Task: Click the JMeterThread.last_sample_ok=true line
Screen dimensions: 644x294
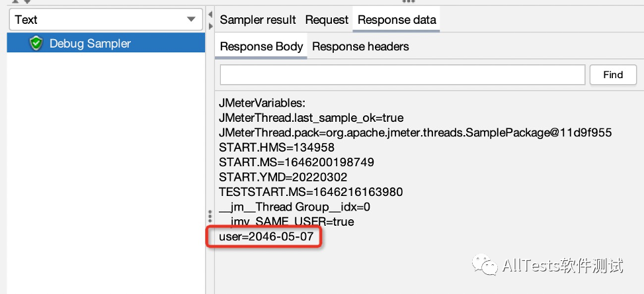Action: point(311,118)
